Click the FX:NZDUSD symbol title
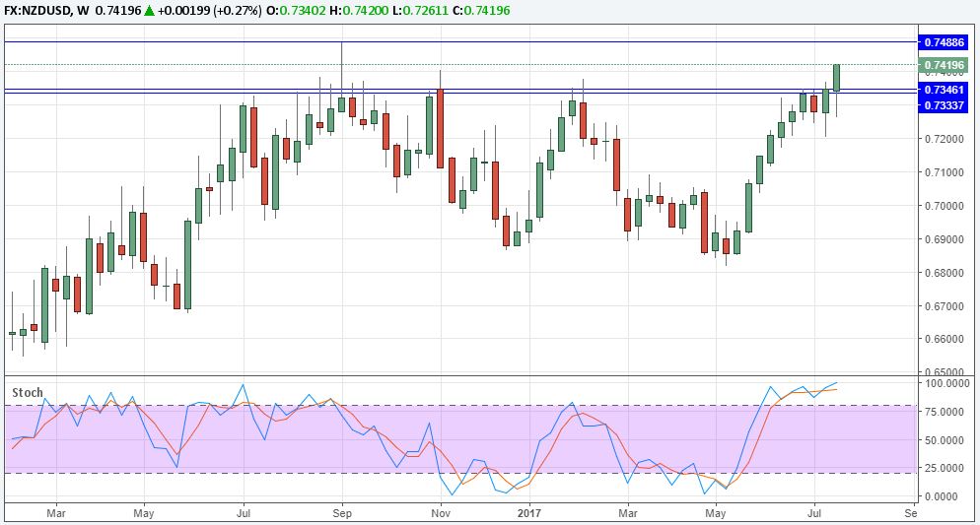Image resolution: width=980 pixels, height=525 pixels. [36, 11]
